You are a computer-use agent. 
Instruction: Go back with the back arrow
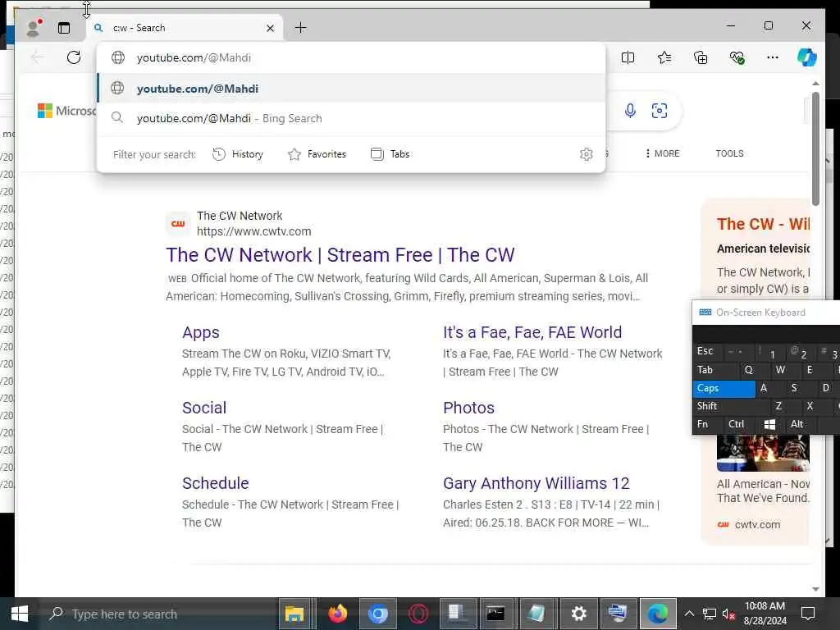(38, 57)
